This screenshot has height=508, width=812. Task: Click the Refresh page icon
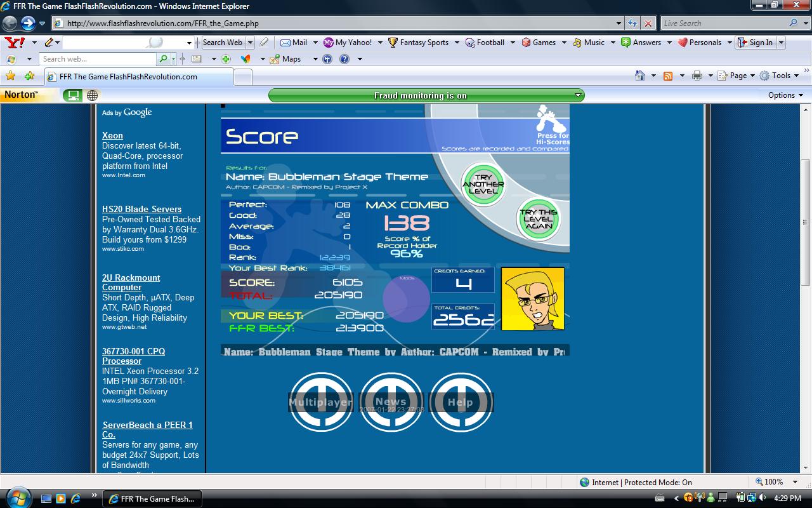[632, 23]
